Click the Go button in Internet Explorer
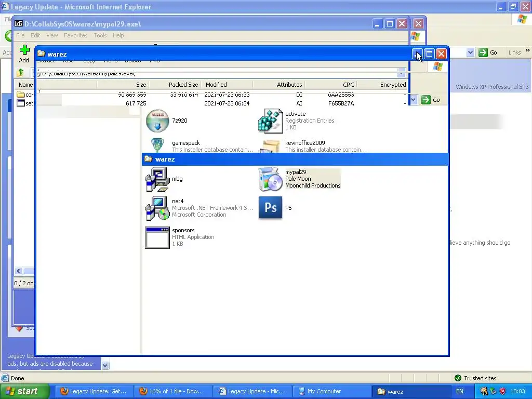This screenshot has height=399, width=532. coord(488,52)
